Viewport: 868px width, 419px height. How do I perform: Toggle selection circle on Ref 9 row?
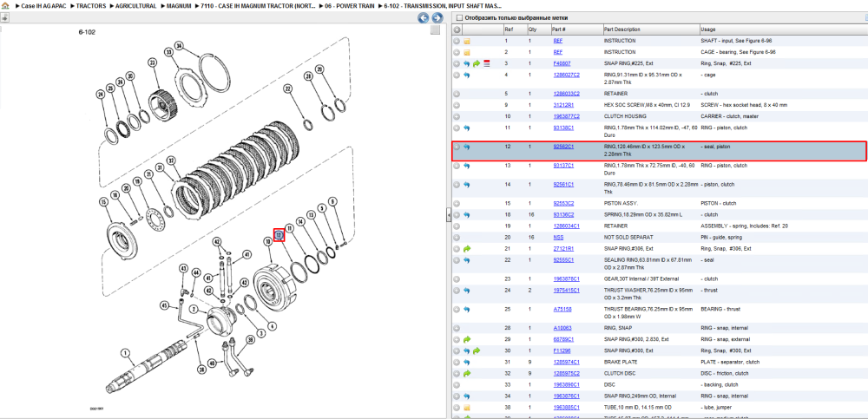click(457, 105)
